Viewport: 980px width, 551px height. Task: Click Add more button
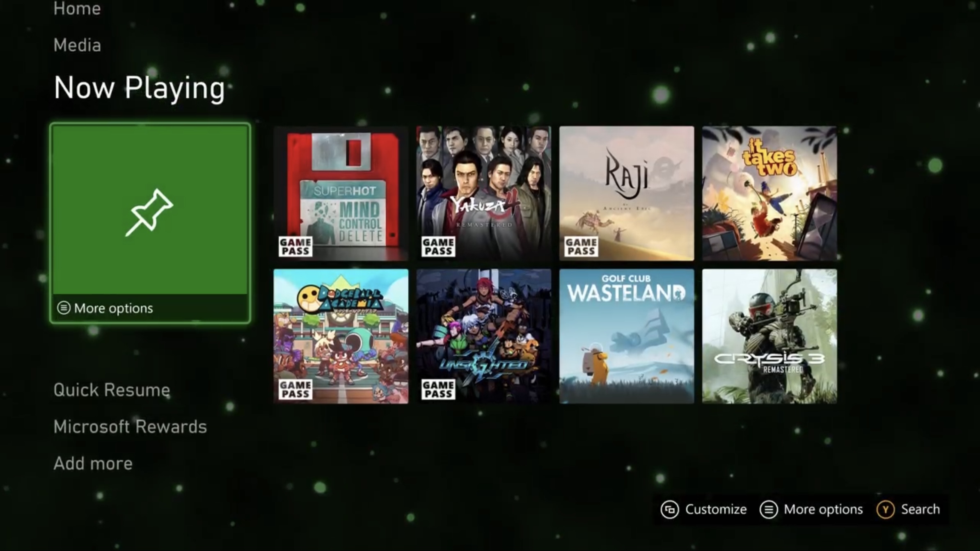pos(92,463)
